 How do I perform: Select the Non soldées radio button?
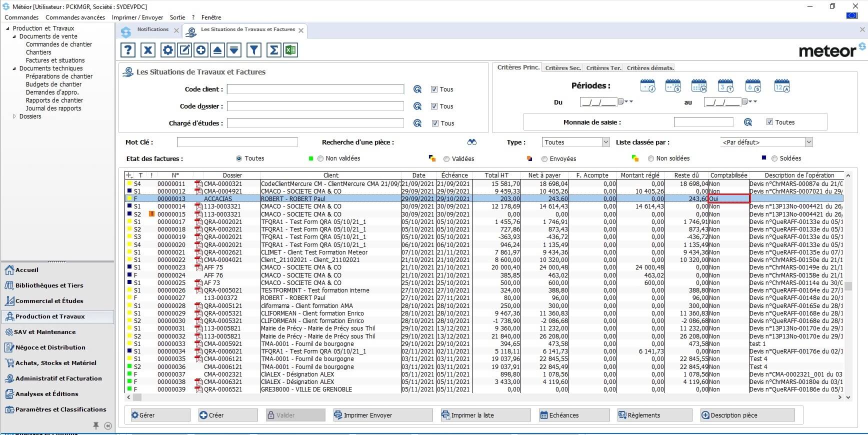tap(651, 158)
